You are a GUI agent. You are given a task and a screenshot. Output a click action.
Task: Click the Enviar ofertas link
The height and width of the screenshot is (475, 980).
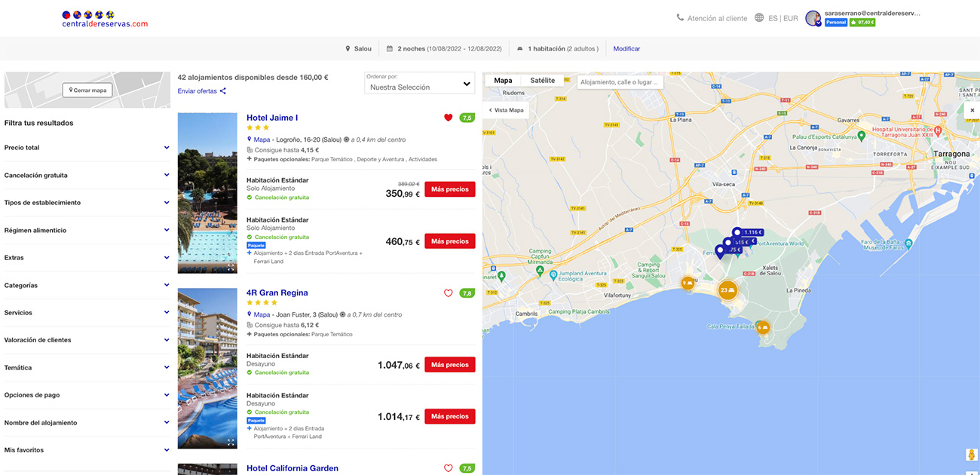click(198, 91)
